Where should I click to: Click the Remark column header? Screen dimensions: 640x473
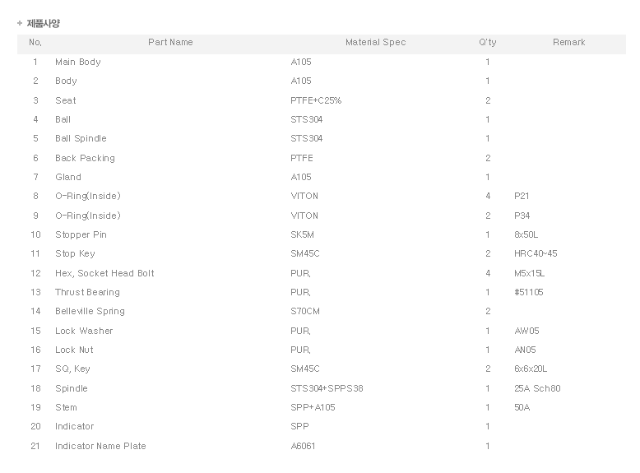pos(569,42)
